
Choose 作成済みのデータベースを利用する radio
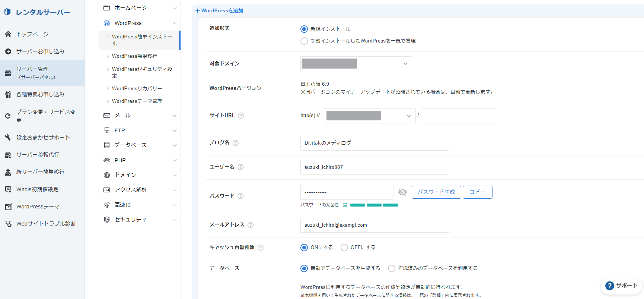coord(392,268)
